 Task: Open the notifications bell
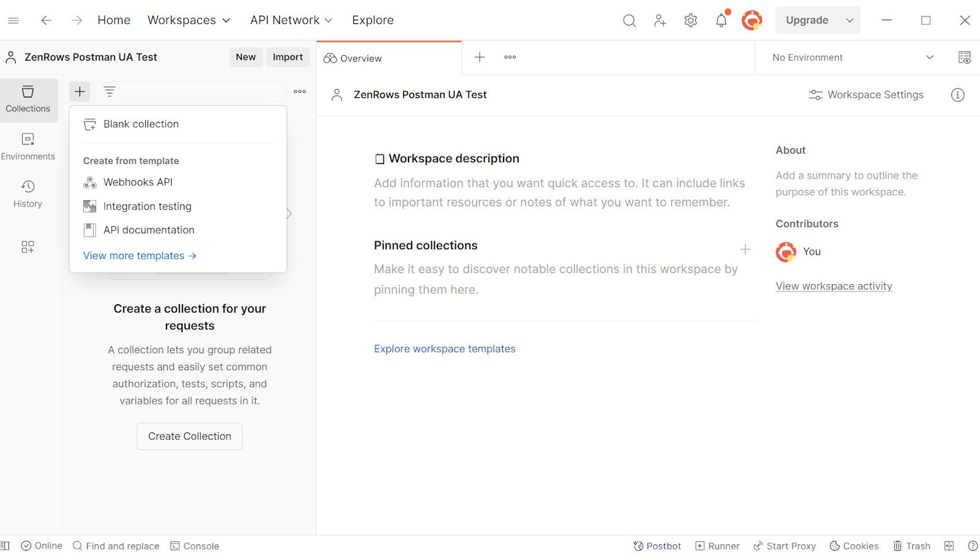722,20
